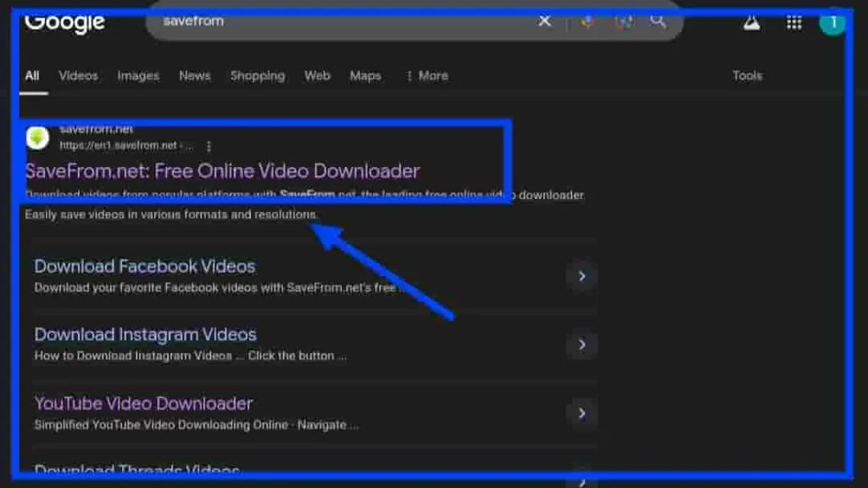Submit search using the magnifier icon
Screen dimensions: 868x488
point(658,21)
